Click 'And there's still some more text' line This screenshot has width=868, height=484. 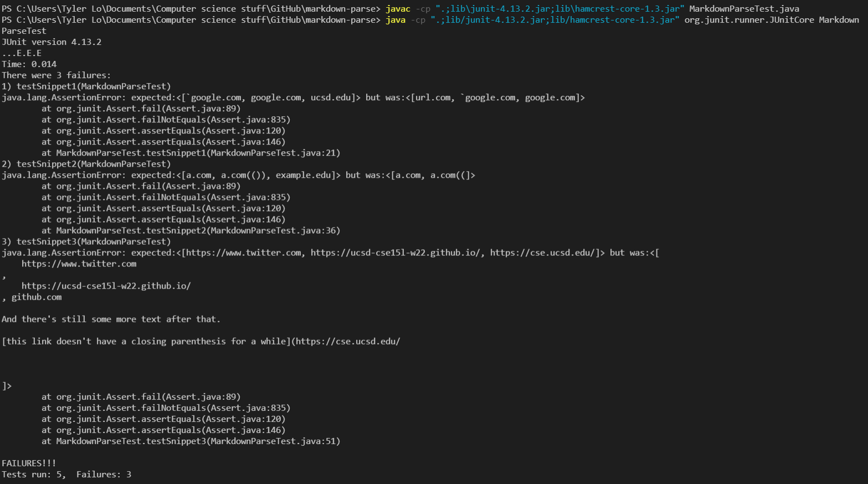pyautogui.click(x=111, y=320)
